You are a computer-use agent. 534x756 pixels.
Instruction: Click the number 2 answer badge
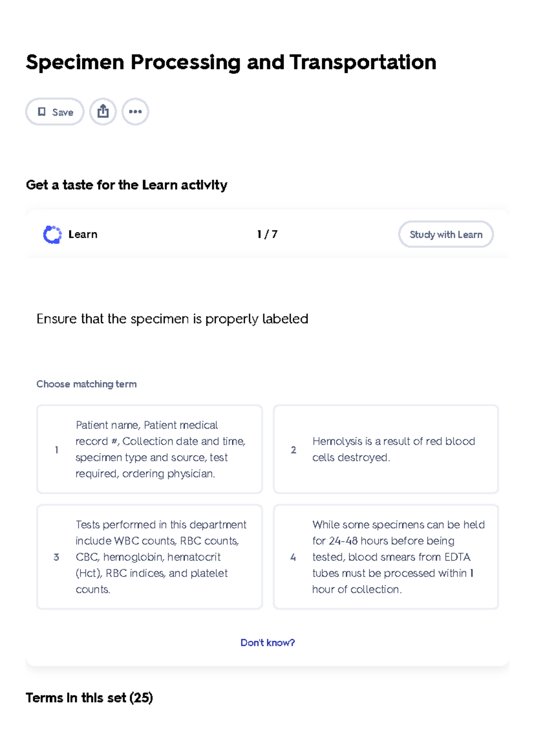click(x=293, y=450)
